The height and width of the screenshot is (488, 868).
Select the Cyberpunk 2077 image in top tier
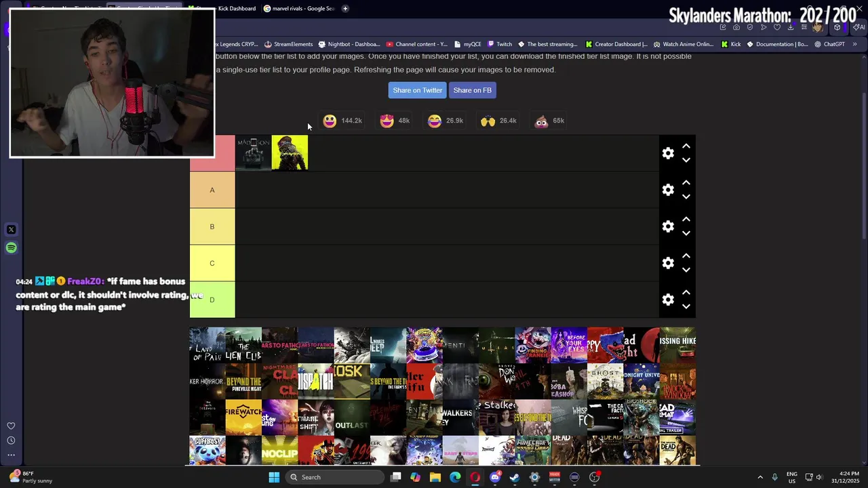290,152
